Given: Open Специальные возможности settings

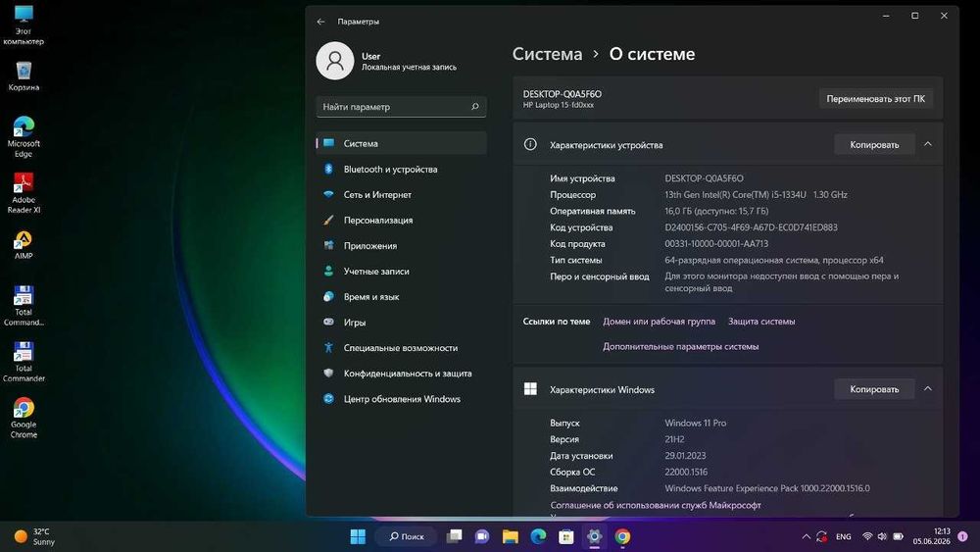Looking at the screenshot, I should coord(401,348).
